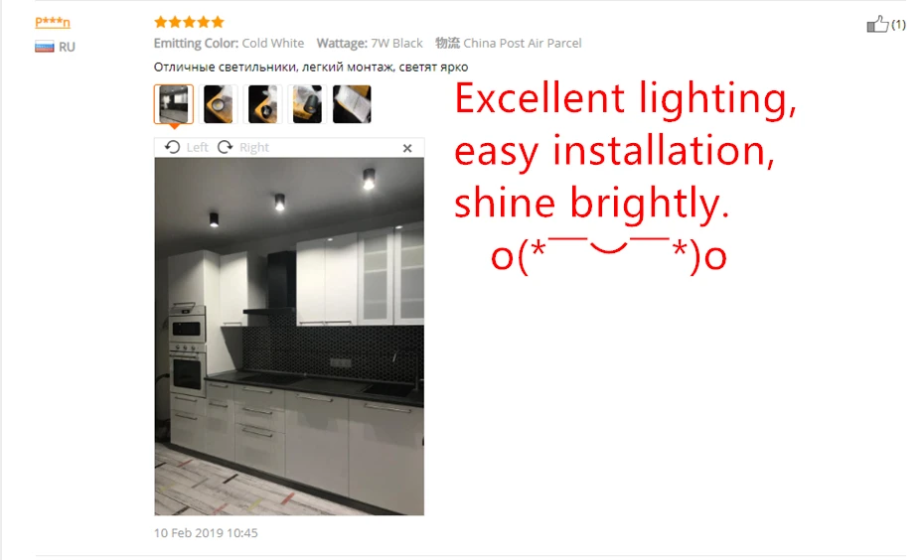Click the Left rotate label
Viewport: 924px width, 560px height.
pos(197,147)
